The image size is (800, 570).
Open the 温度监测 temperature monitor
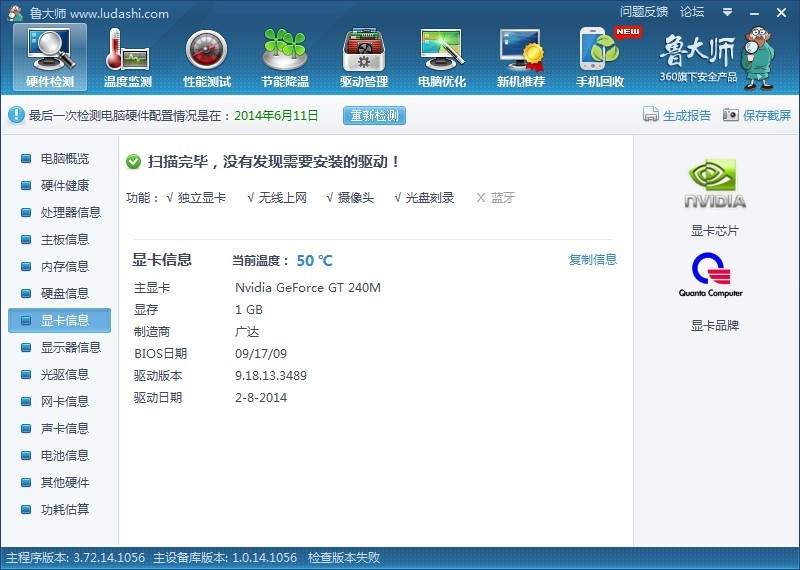point(128,58)
